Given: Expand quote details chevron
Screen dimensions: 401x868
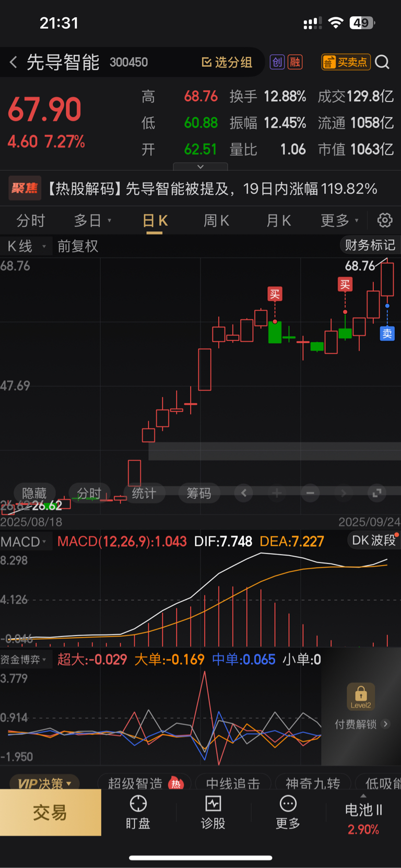Looking at the screenshot, I should pos(200,167).
